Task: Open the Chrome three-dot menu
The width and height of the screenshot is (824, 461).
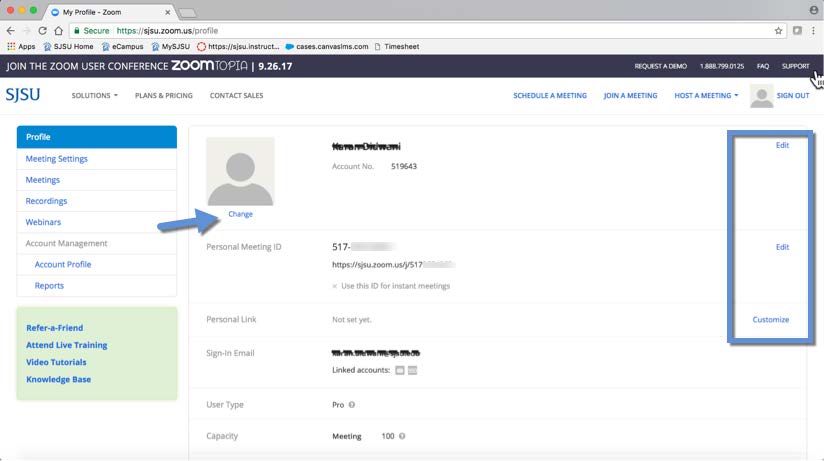Action: click(813, 31)
